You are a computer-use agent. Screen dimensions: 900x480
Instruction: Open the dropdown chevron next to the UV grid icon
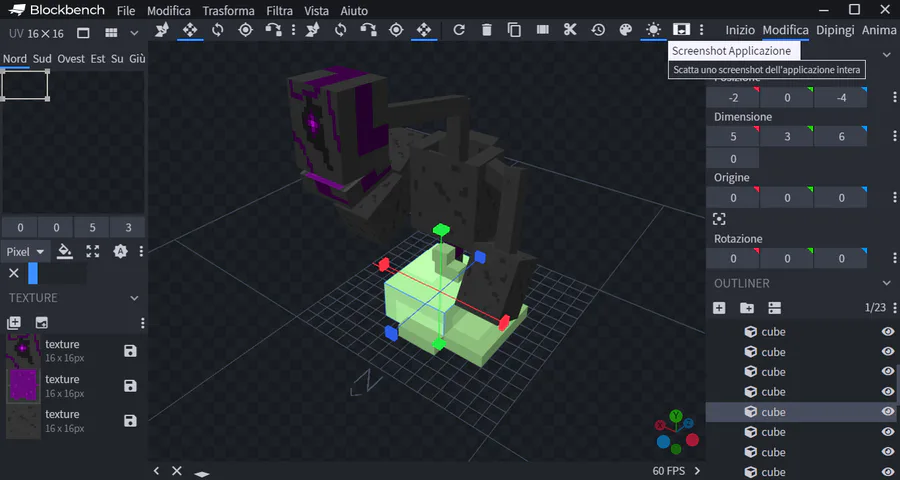tap(134, 33)
